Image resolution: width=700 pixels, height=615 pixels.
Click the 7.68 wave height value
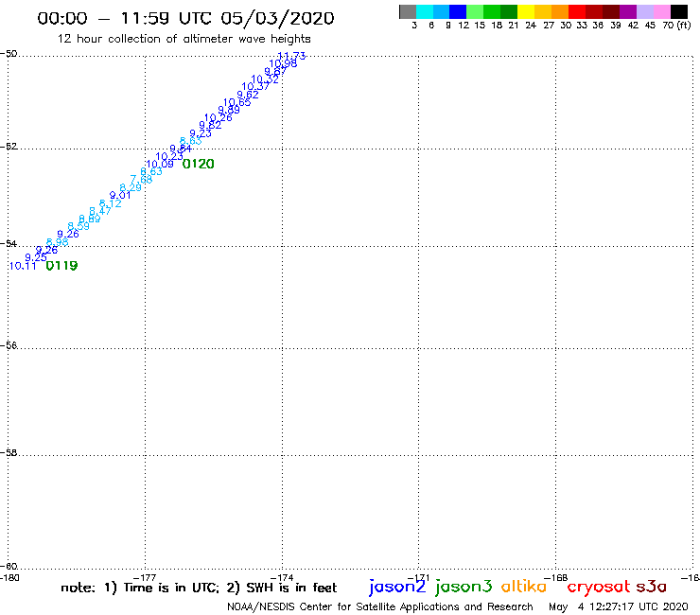141,180
